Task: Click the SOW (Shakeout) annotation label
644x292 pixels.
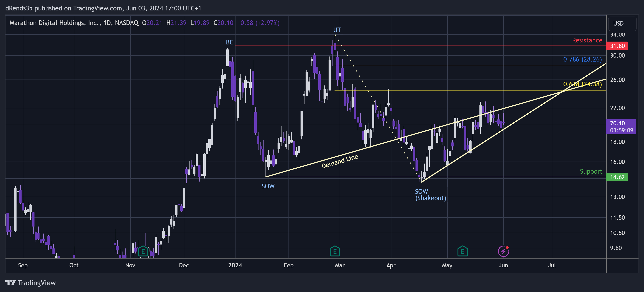Action: pos(430,195)
